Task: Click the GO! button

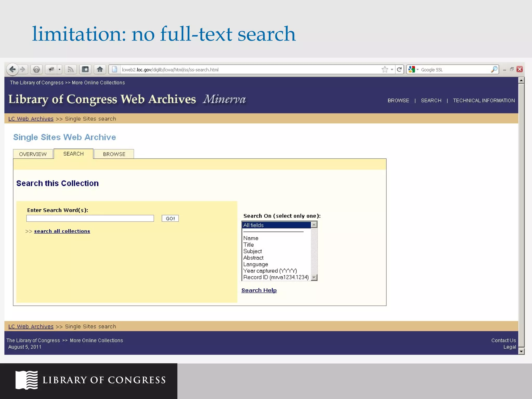Action: [x=170, y=218]
